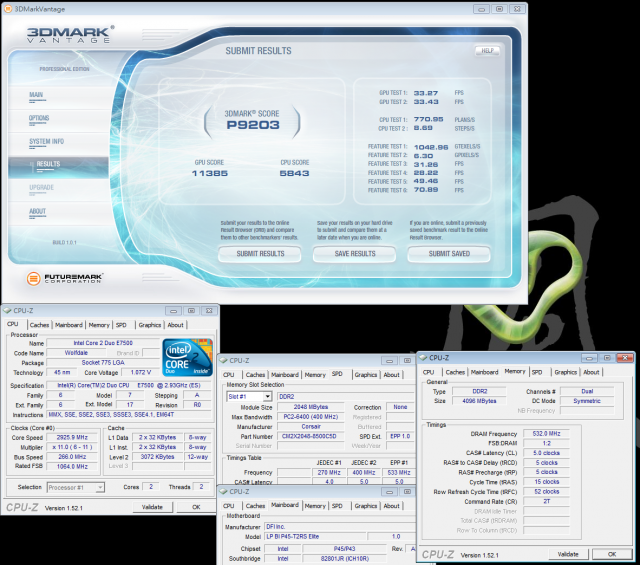Switch to SPD tab in CPU-Z CPU window
Image resolution: width=640 pixels, height=565 pixels.
[121, 325]
